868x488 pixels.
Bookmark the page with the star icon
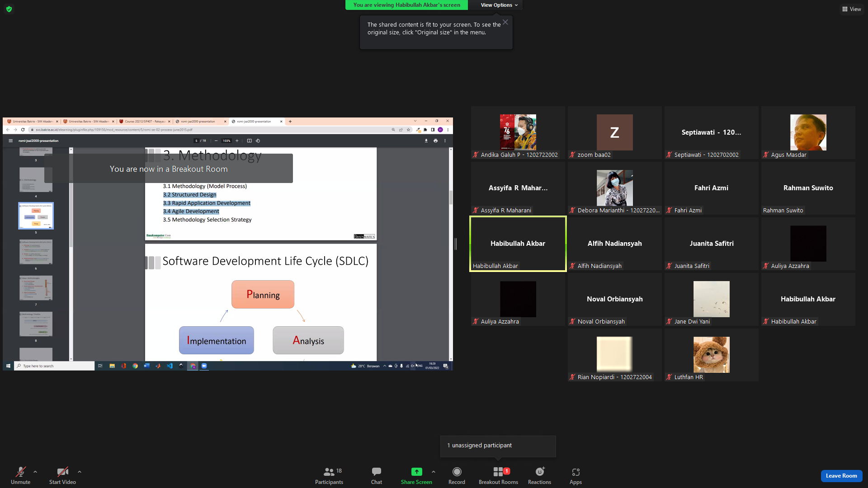point(408,130)
